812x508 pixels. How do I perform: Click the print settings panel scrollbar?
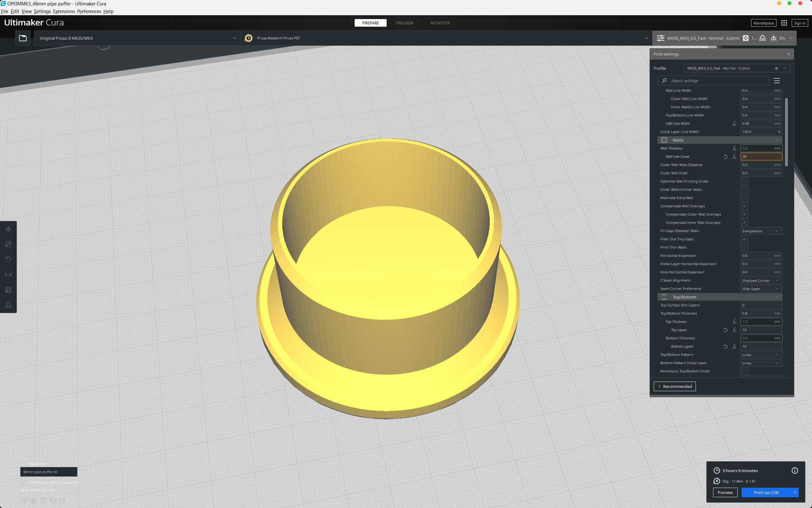[x=786, y=132]
